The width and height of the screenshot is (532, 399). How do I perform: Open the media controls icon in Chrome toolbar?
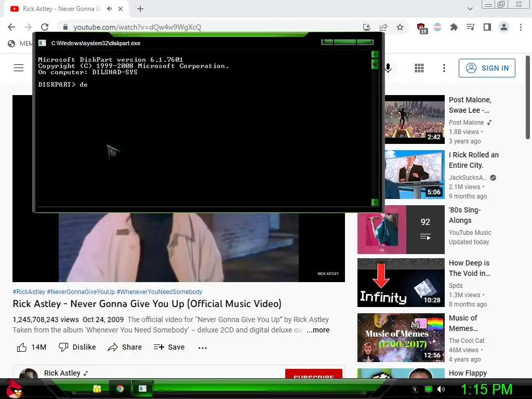click(470, 27)
